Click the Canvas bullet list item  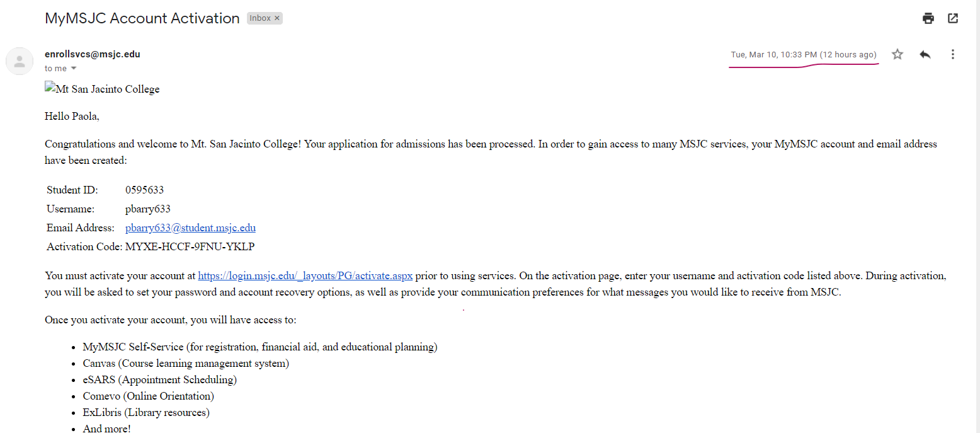[x=186, y=363]
